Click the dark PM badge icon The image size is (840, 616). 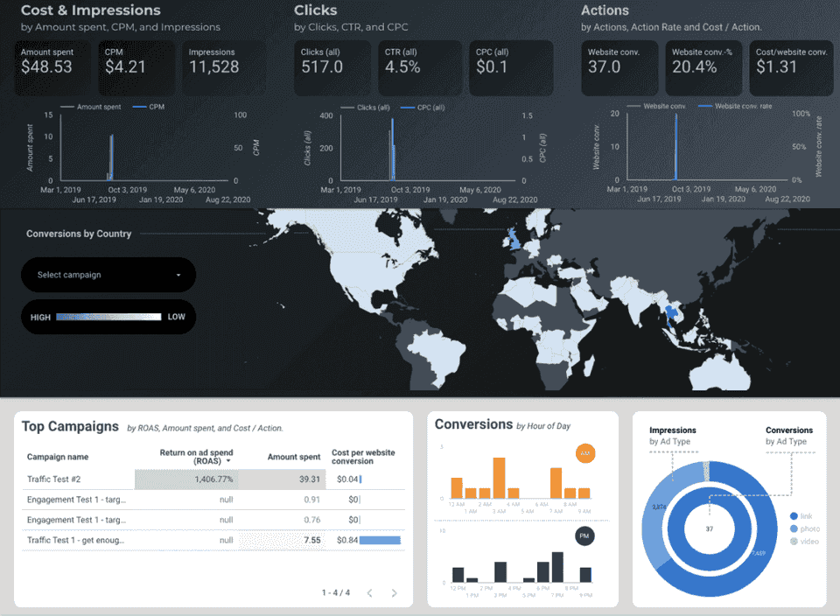tap(584, 535)
